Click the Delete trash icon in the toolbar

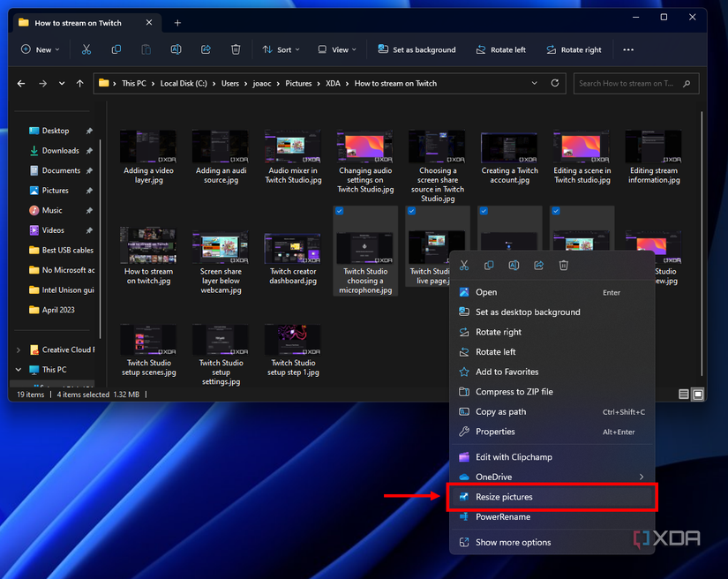point(236,49)
